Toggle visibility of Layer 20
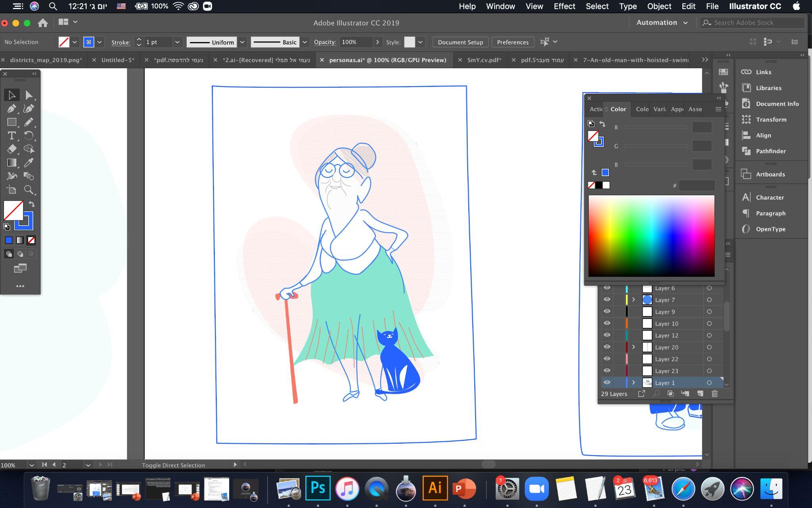812x508 pixels. pyautogui.click(x=607, y=347)
